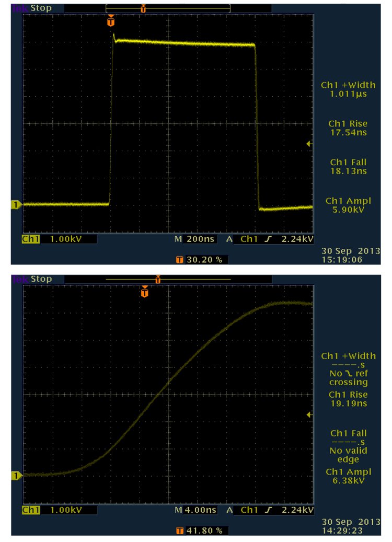Screen dimensions: 392x542
Task: Click the trigger level arrow on bottom display
Action: (x=309, y=414)
